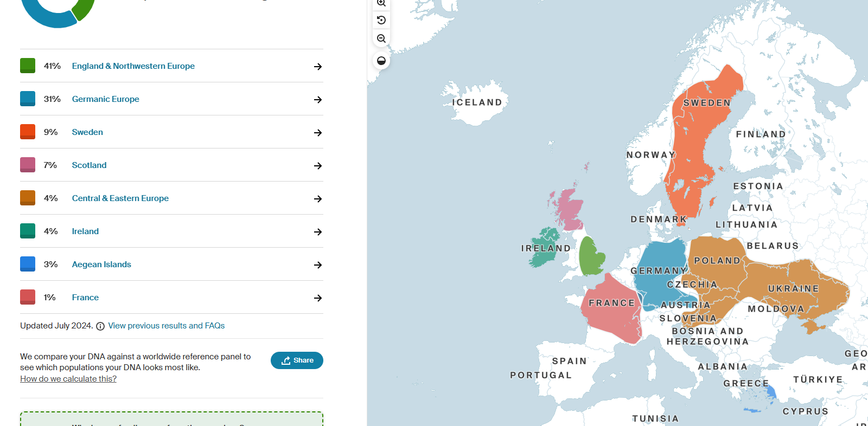868x426 pixels.
Task: Toggle the map contrast button
Action: coord(381,61)
